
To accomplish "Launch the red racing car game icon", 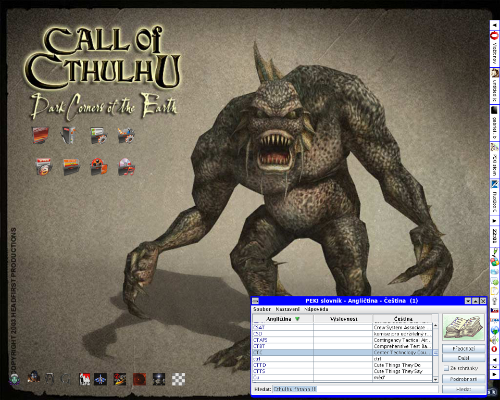I will [120, 379].
